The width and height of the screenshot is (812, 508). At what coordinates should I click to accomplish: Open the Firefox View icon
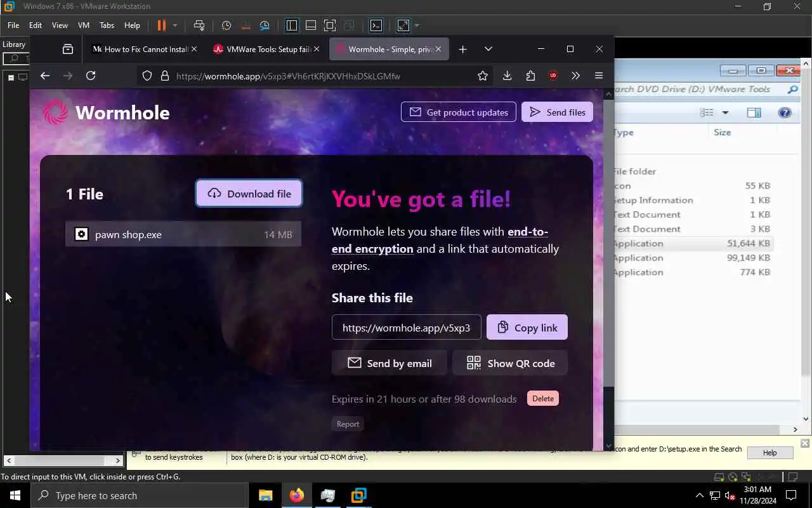[68, 49]
